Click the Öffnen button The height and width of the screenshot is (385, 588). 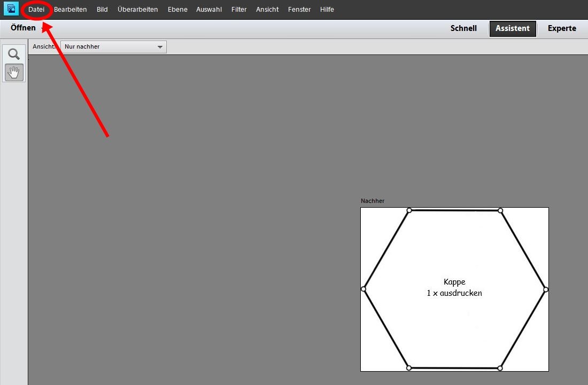[23, 28]
